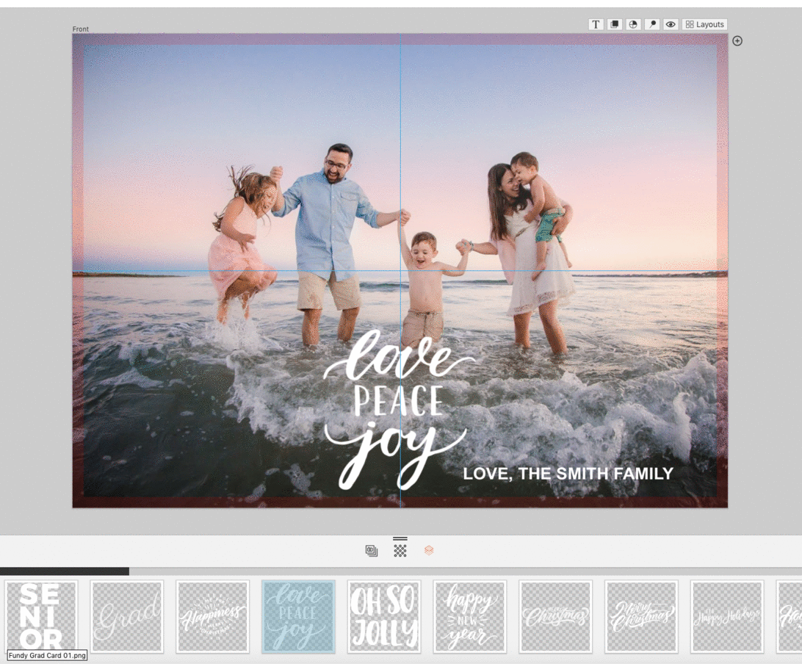Click the dark thumbnail strip scrollbar handle
The height and width of the screenshot is (672, 802).
click(x=65, y=571)
